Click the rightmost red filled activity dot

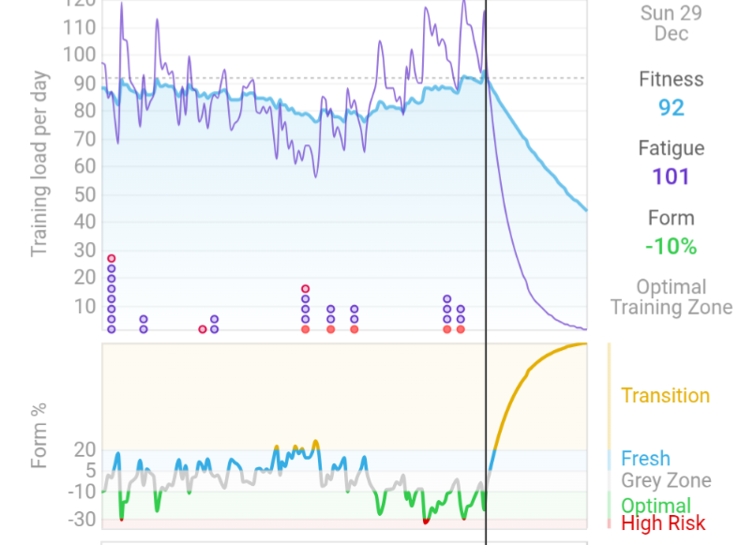[461, 329]
